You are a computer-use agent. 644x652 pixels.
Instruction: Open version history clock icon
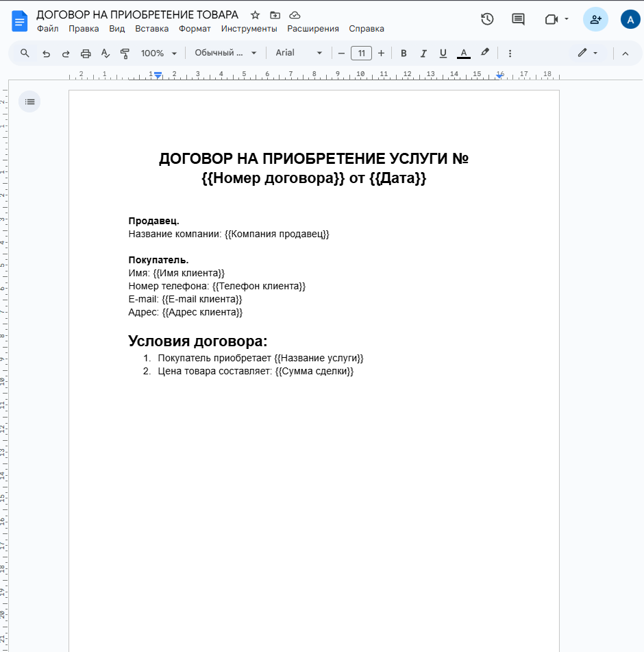click(487, 19)
